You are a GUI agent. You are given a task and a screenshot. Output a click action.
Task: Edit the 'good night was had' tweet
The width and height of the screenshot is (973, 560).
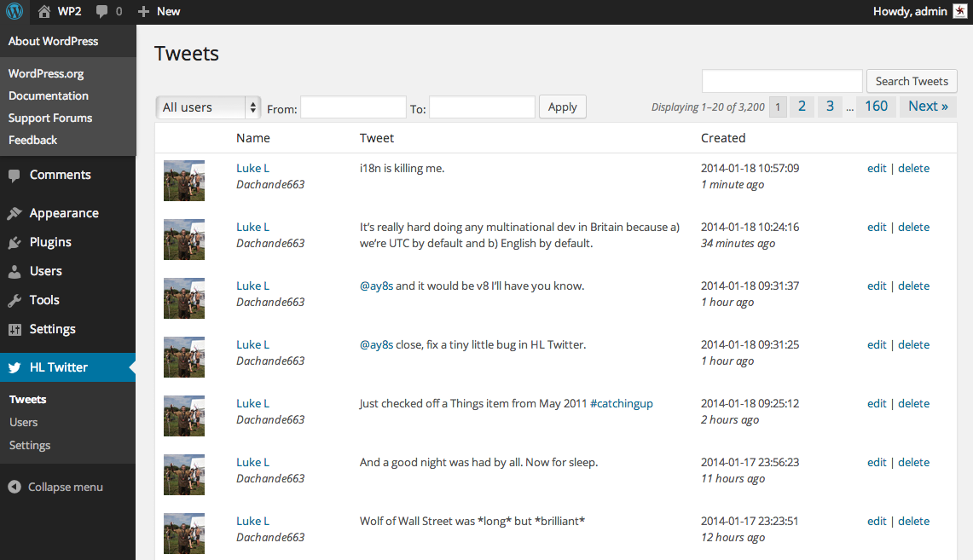click(x=877, y=463)
